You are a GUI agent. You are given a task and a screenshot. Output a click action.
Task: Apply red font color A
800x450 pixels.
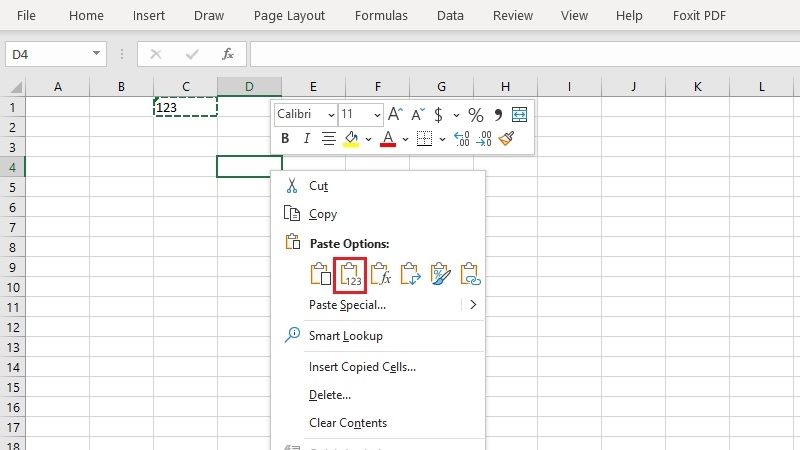pyautogui.click(x=388, y=139)
